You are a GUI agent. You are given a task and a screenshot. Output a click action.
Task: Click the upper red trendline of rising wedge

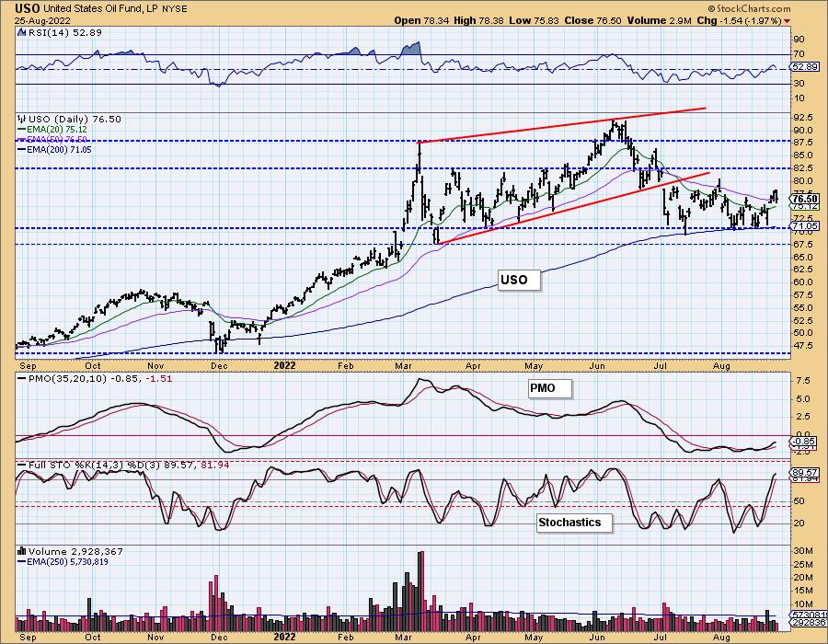pyautogui.click(x=561, y=124)
